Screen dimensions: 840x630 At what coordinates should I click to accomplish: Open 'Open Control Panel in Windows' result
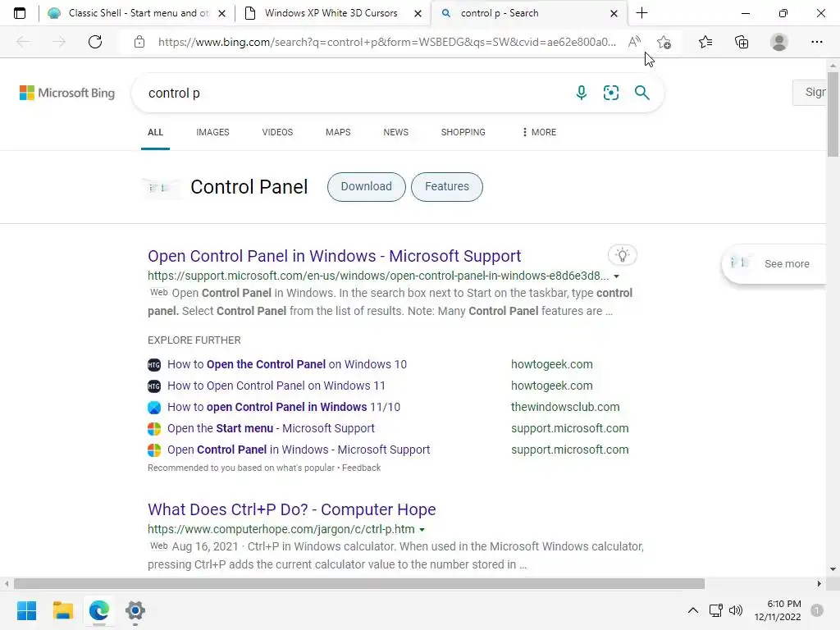(x=335, y=256)
